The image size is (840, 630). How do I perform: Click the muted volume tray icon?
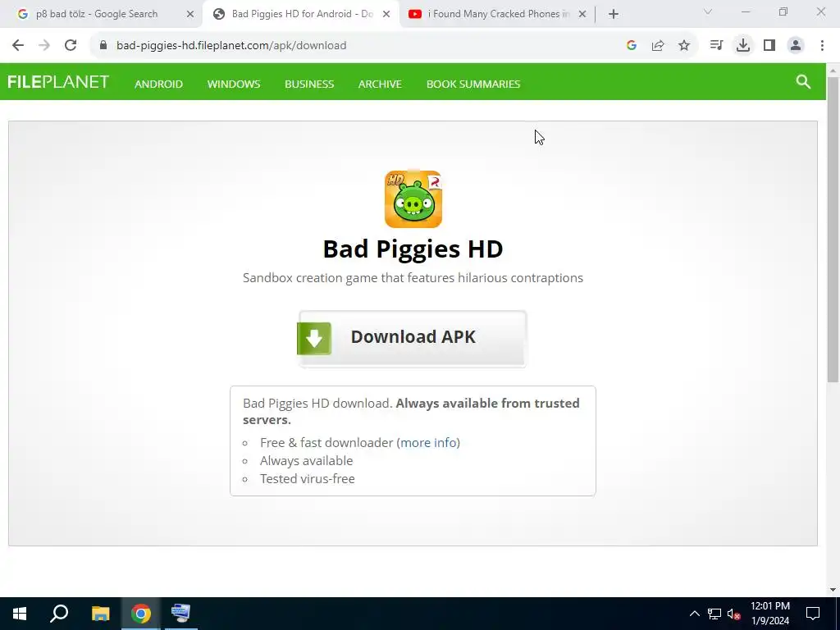[733, 614]
